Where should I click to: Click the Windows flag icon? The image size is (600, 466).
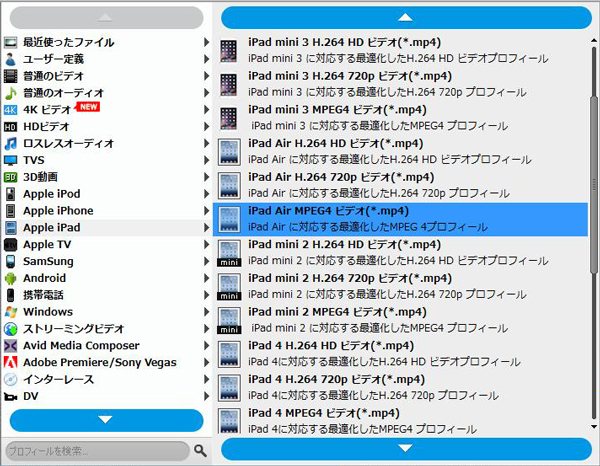[10, 312]
